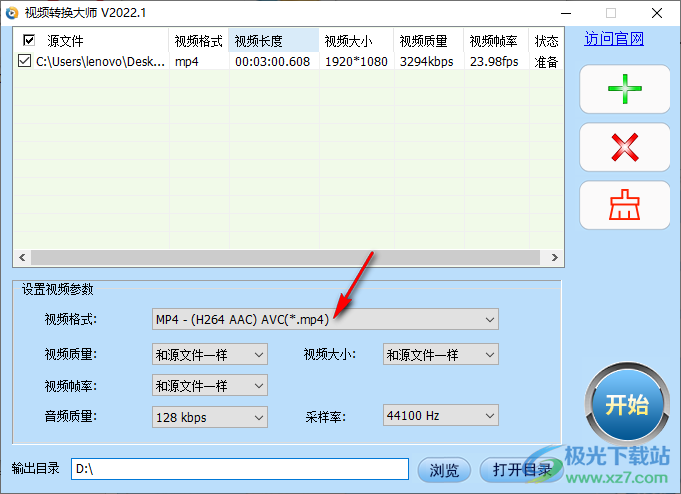Click the list scrollbar left arrow
681x494 pixels.
[22, 257]
